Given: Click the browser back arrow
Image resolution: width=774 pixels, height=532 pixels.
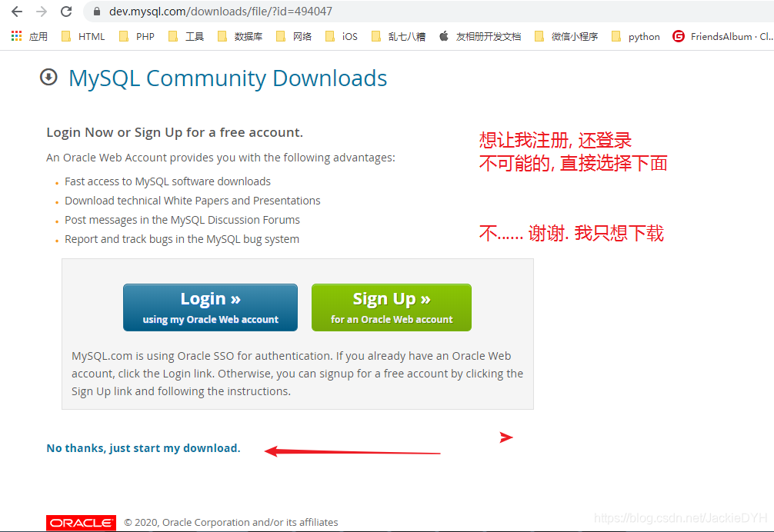Looking at the screenshot, I should point(17,12).
